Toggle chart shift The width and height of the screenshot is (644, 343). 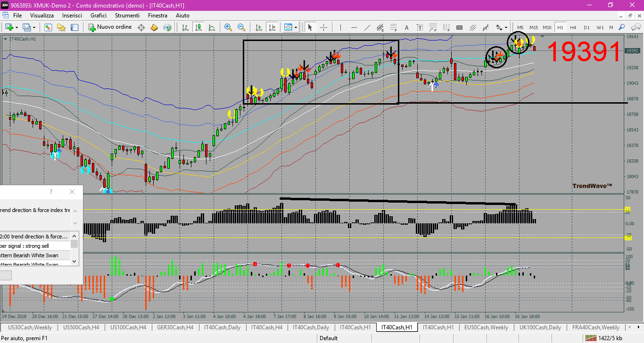click(272, 27)
